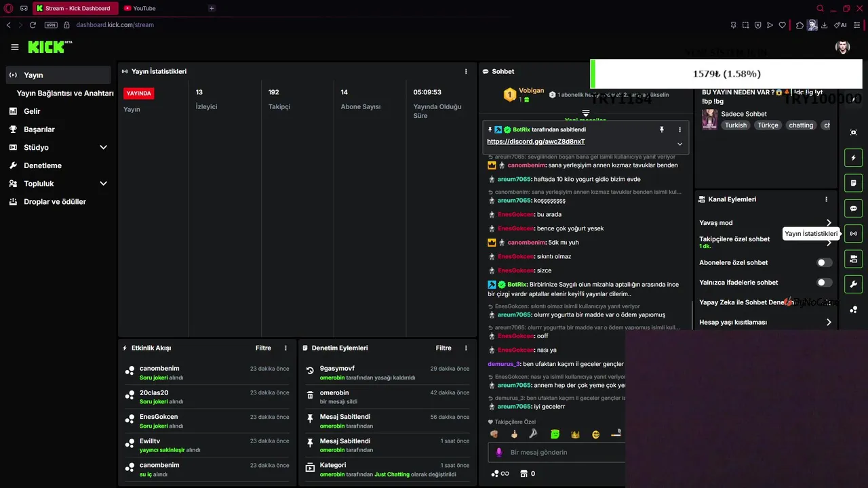Open the shop icon below chat input
Image resolution: width=868 pixels, height=488 pixels.
pyautogui.click(x=523, y=474)
